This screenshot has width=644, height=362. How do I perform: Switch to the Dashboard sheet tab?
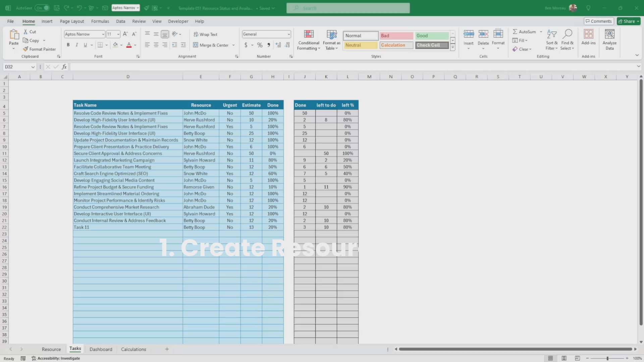[101, 349]
